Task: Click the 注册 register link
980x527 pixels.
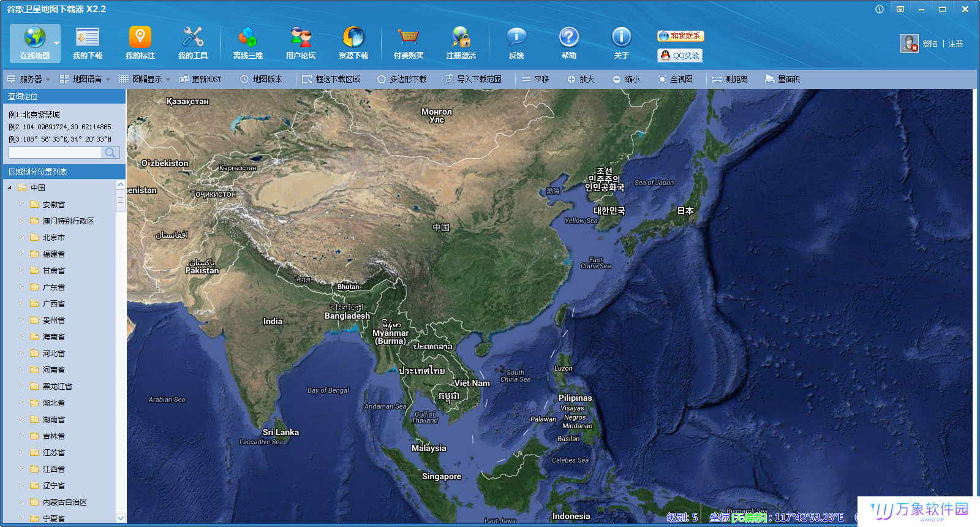Action: coord(956,44)
